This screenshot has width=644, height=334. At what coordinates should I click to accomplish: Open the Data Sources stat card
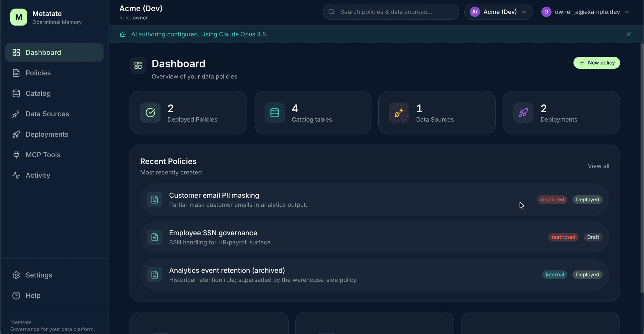(x=437, y=113)
